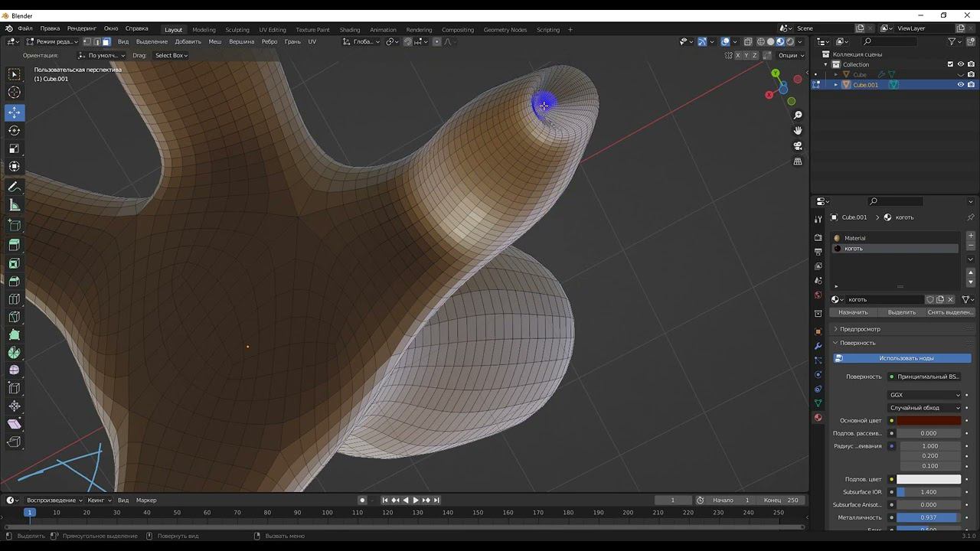Toggle X axis mirror in viewport header
This screenshot has height=551, width=980.
coord(738,55)
